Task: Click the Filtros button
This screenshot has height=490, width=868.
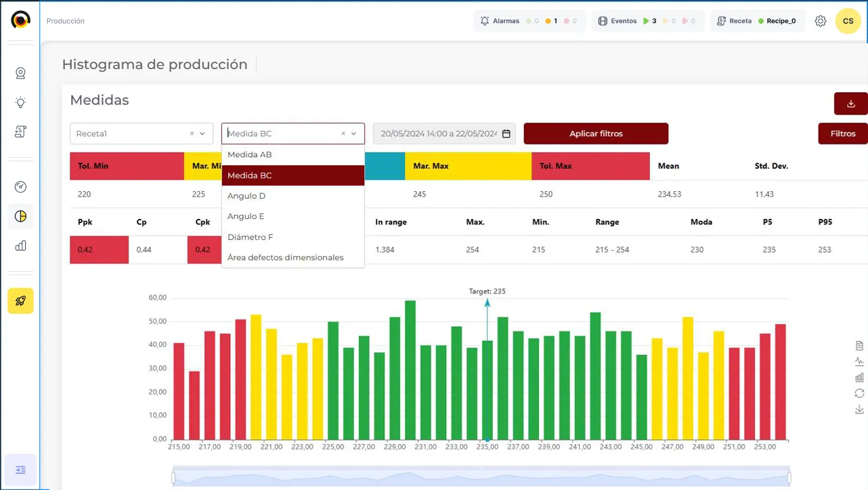Action: tap(842, 134)
